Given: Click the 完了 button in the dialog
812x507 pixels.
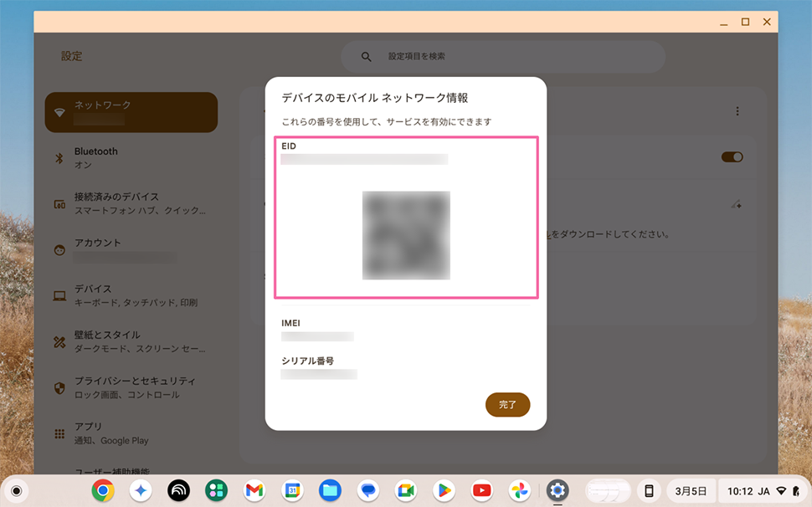Looking at the screenshot, I should [x=507, y=405].
